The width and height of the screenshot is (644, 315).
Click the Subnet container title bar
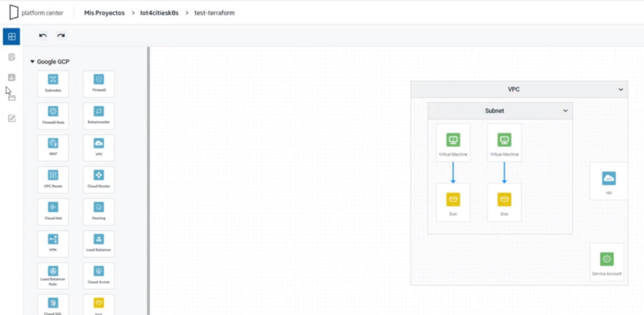(500, 111)
